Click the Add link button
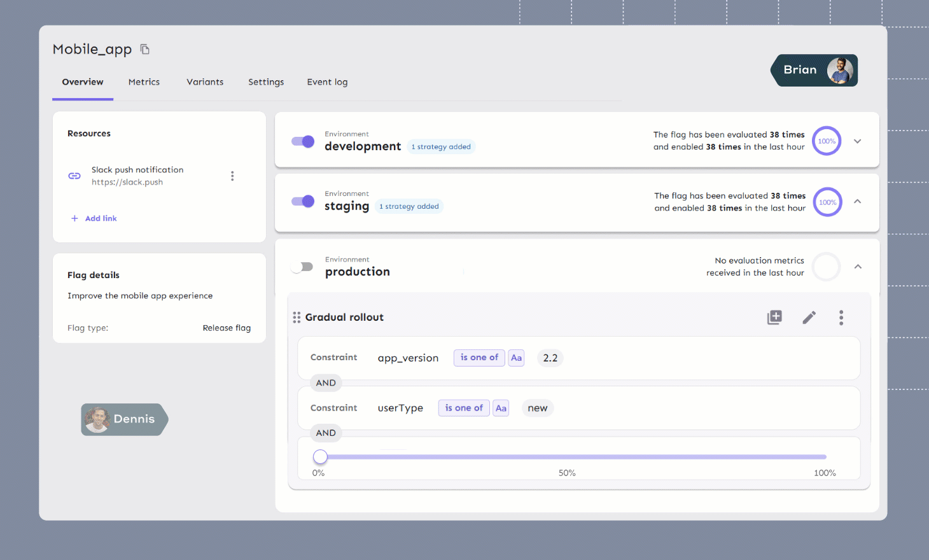The image size is (929, 560). (x=94, y=218)
